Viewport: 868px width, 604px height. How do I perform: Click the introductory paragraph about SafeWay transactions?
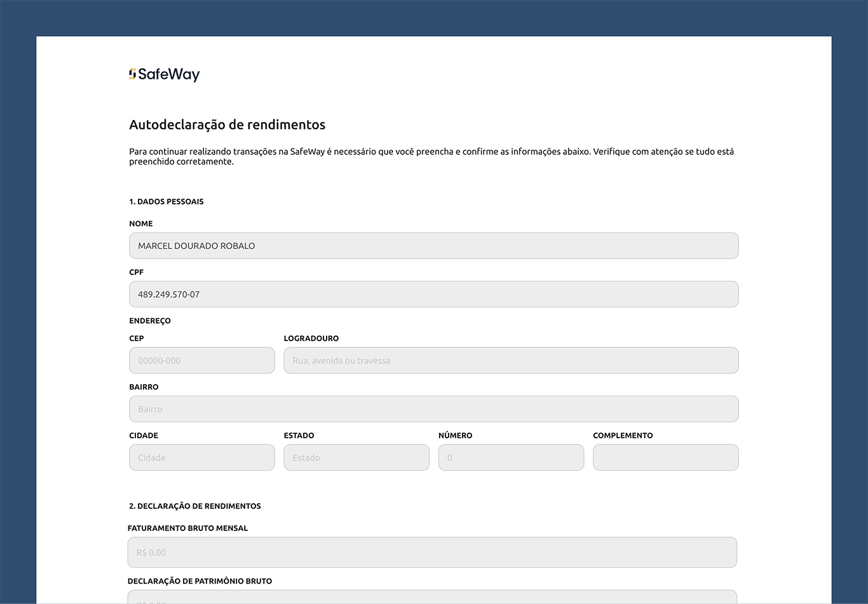point(431,157)
